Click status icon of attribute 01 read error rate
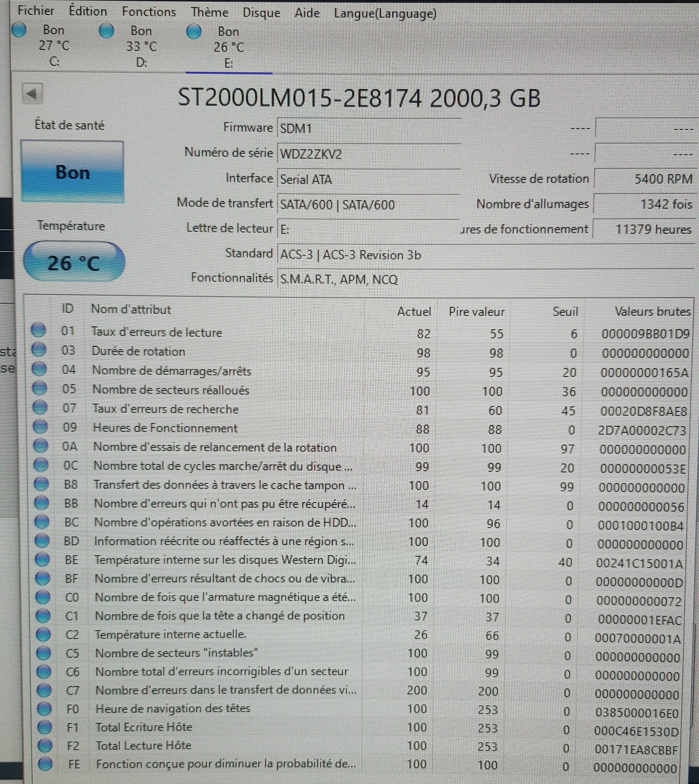699x784 pixels. tap(39, 330)
